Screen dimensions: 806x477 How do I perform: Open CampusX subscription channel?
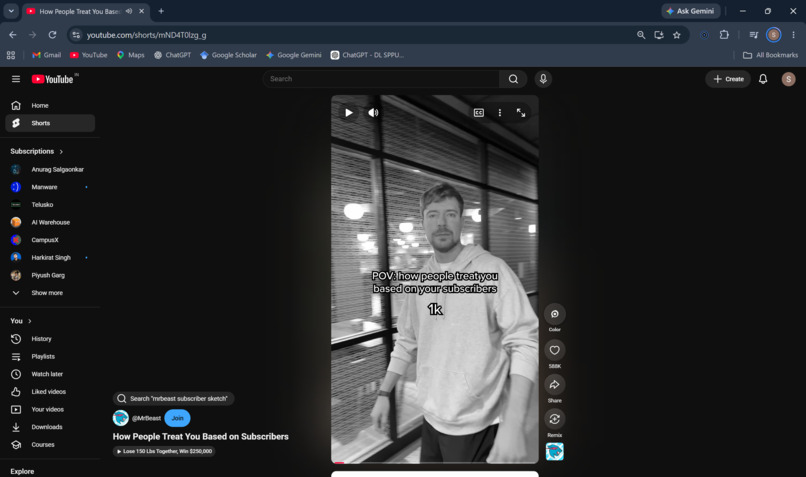(50, 240)
